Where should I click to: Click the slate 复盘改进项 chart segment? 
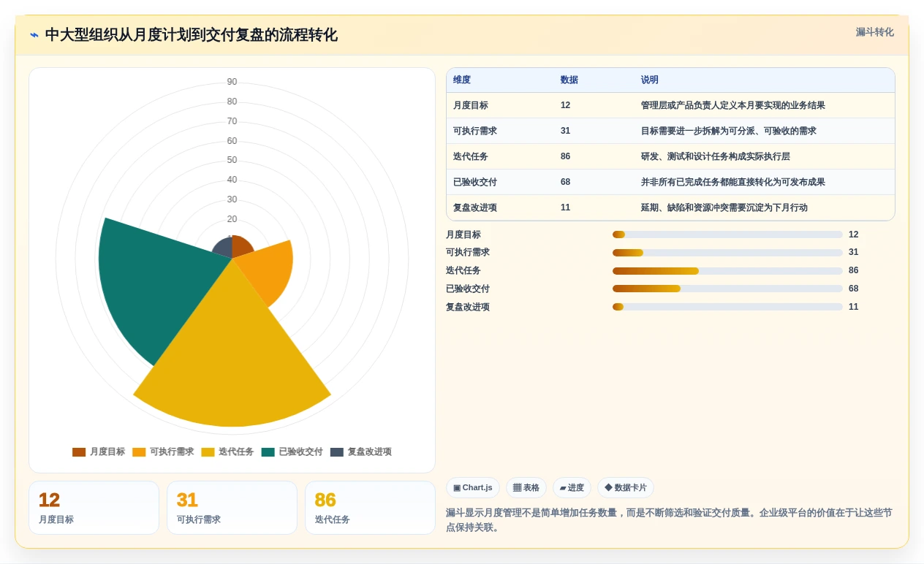click(224, 248)
